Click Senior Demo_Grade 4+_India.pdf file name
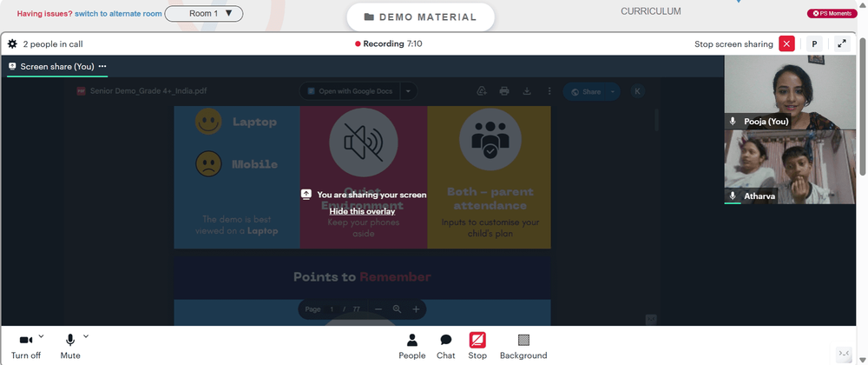The height and width of the screenshot is (365, 868). (x=148, y=91)
